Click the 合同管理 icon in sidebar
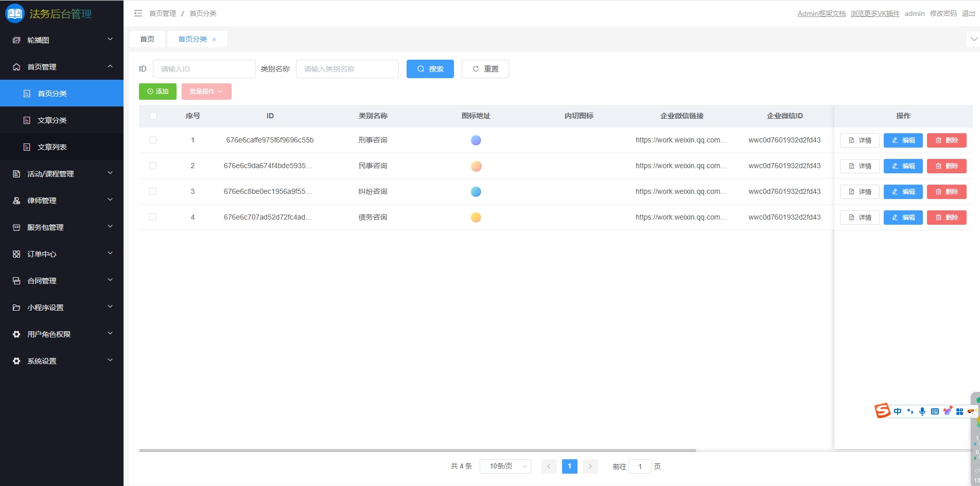 point(16,281)
